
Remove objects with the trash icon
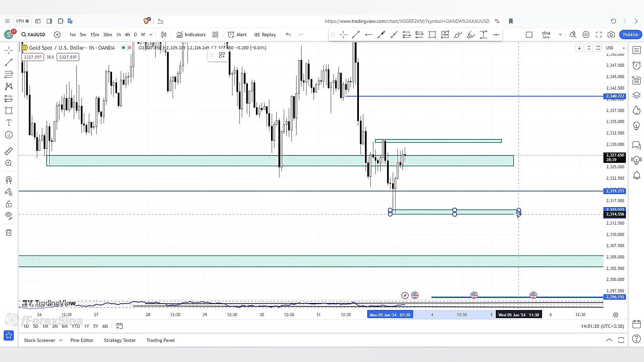pos(9,233)
